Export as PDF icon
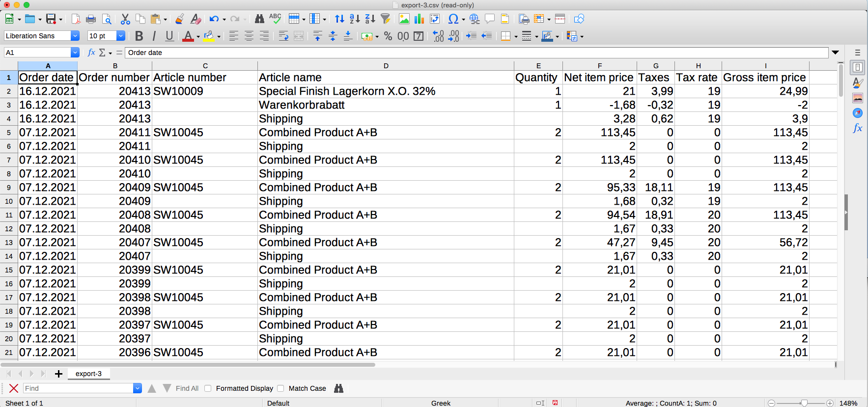This screenshot has width=868, height=407. [76, 19]
